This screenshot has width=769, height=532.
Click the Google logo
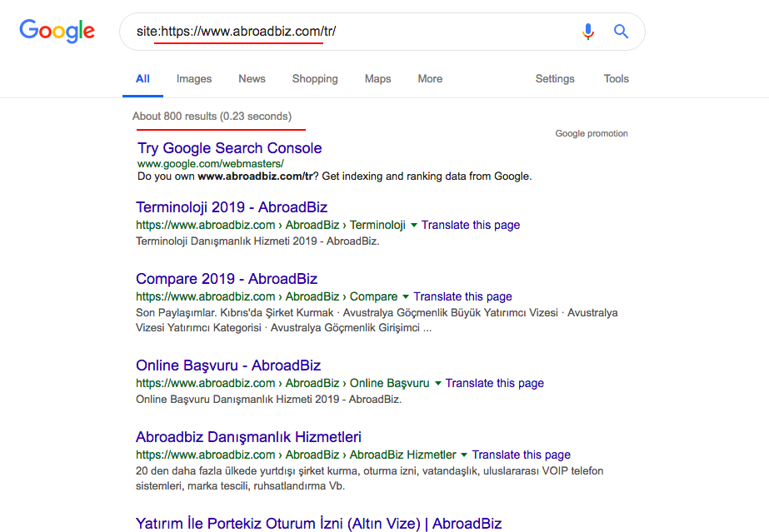(x=57, y=32)
